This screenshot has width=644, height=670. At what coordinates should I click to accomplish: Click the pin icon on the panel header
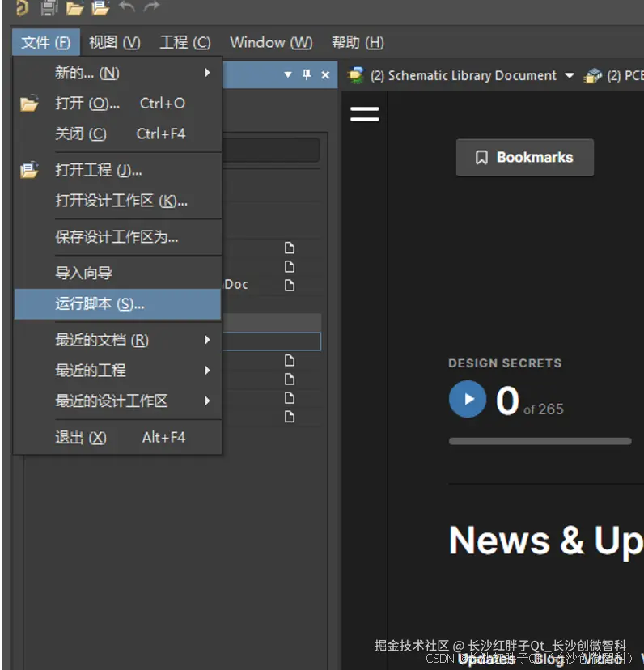point(307,74)
